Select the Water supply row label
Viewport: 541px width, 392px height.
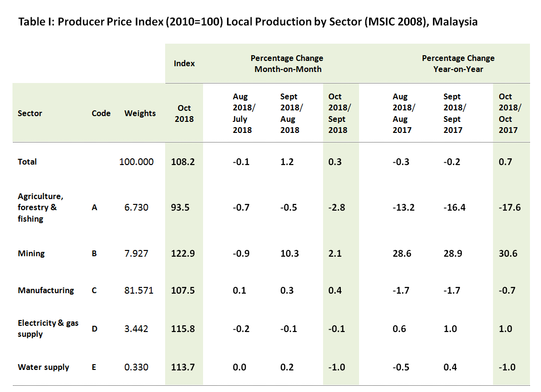(43, 367)
